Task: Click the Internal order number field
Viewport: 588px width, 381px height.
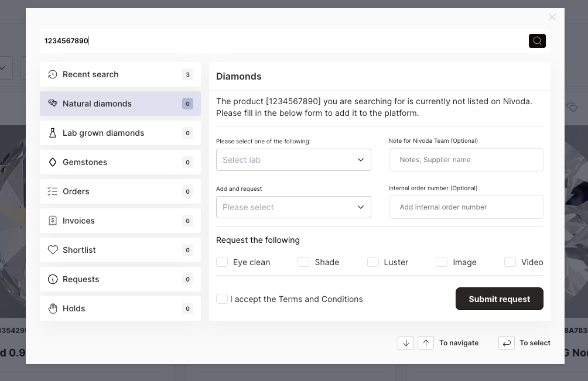Action: pyautogui.click(x=466, y=207)
